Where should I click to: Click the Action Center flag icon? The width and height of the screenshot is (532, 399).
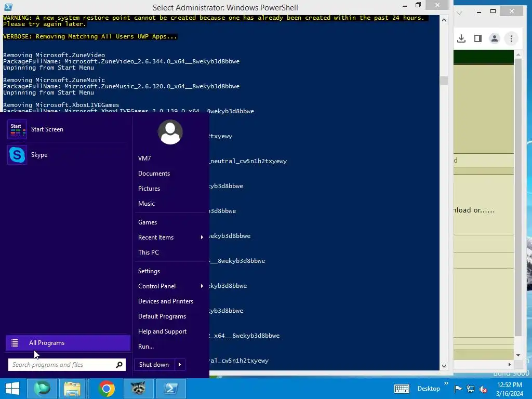pos(458,389)
